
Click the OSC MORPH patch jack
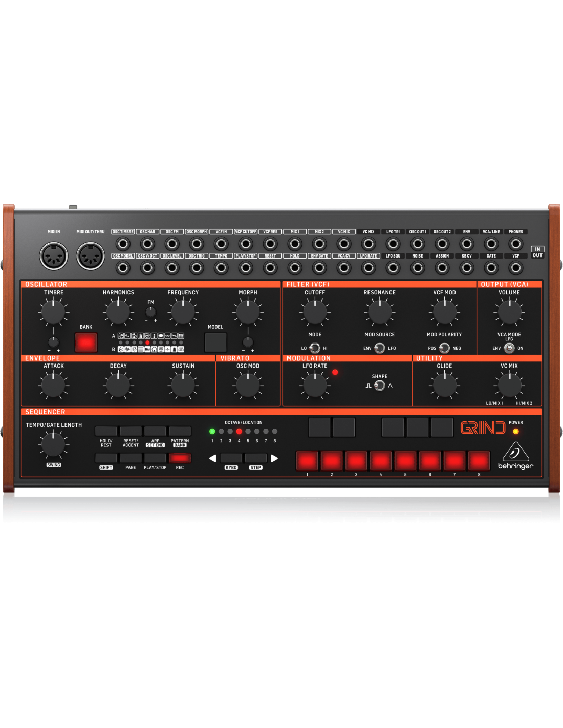197,244
